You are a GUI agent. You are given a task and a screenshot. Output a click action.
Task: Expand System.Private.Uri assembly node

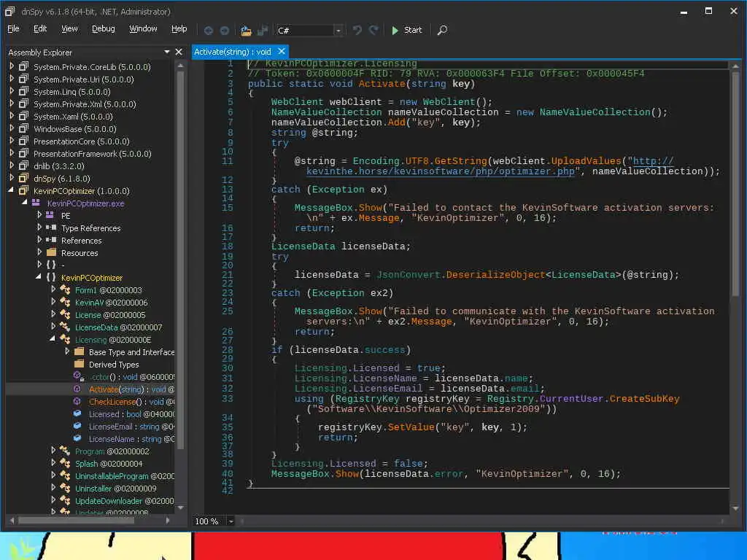pyautogui.click(x=12, y=79)
